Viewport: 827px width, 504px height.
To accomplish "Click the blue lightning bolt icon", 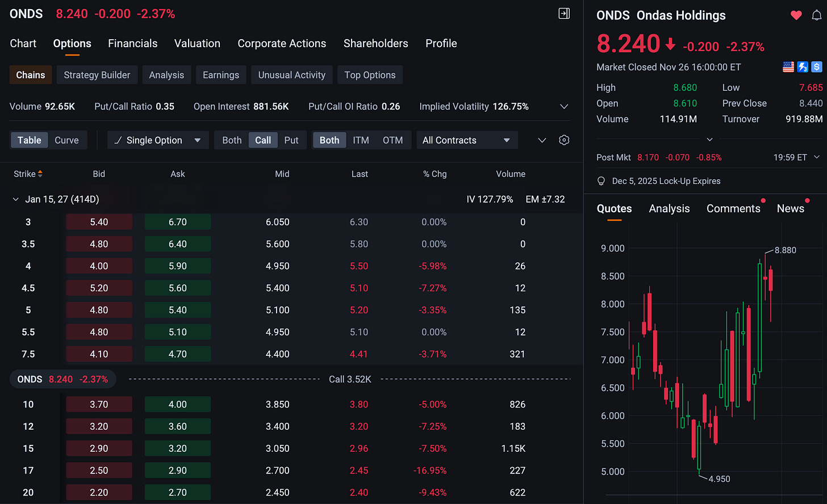I will point(803,67).
